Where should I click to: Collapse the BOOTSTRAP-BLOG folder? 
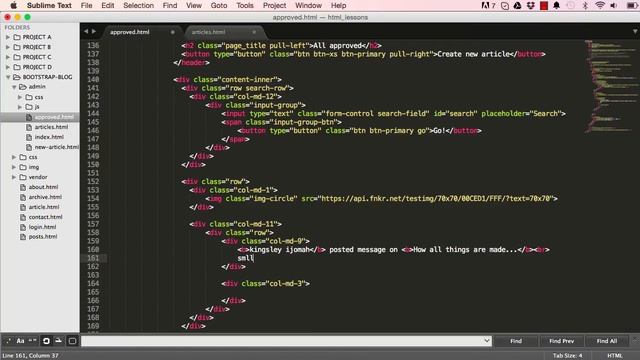(7, 77)
